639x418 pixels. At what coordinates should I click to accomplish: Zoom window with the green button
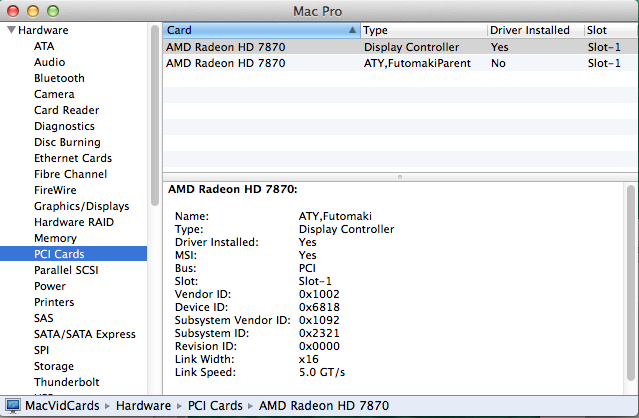[x=53, y=11]
